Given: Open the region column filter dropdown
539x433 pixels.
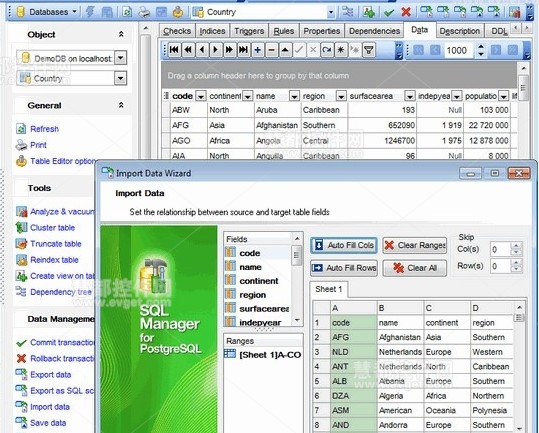Looking at the screenshot, I should pos(341,96).
